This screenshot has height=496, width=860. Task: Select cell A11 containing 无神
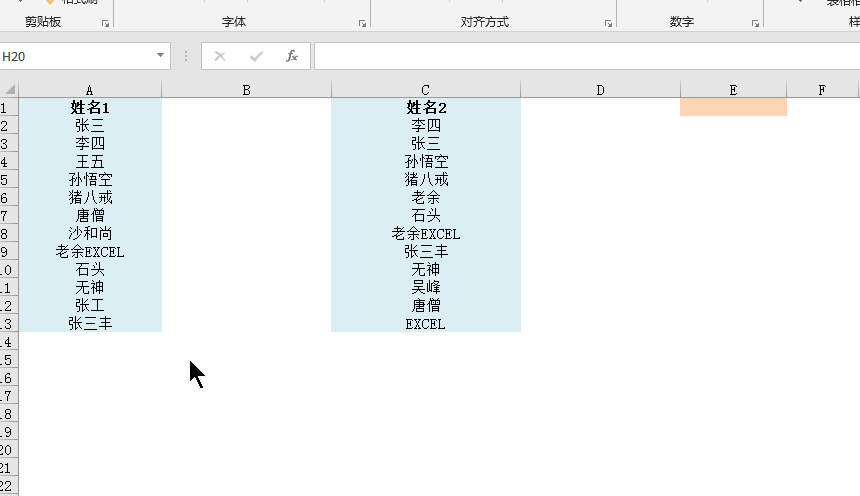(x=90, y=288)
